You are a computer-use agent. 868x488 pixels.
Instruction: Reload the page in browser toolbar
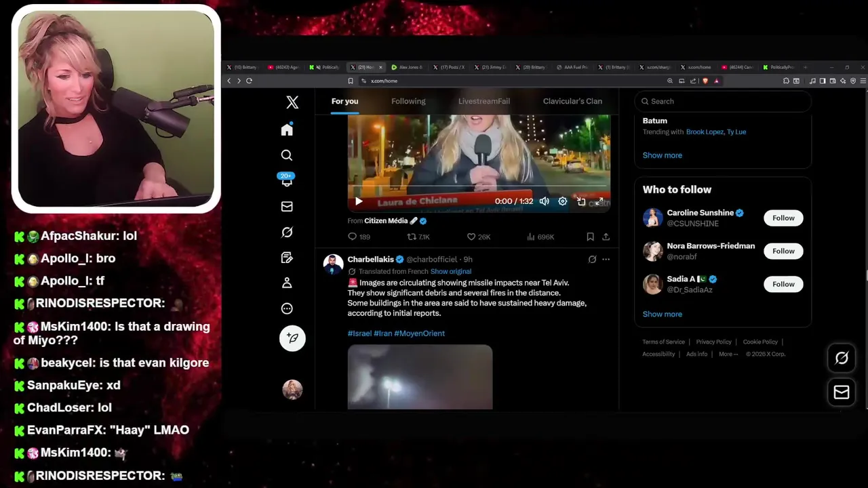coord(249,81)
